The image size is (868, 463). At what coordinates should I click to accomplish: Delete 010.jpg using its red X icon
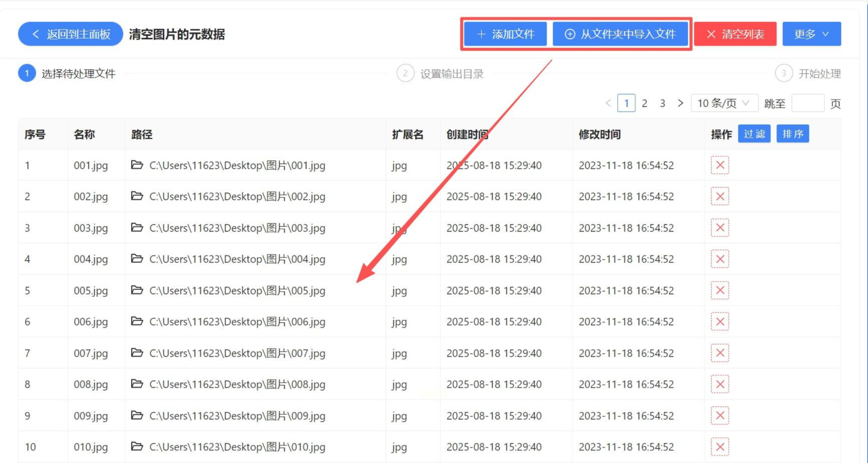pos(720,447)
